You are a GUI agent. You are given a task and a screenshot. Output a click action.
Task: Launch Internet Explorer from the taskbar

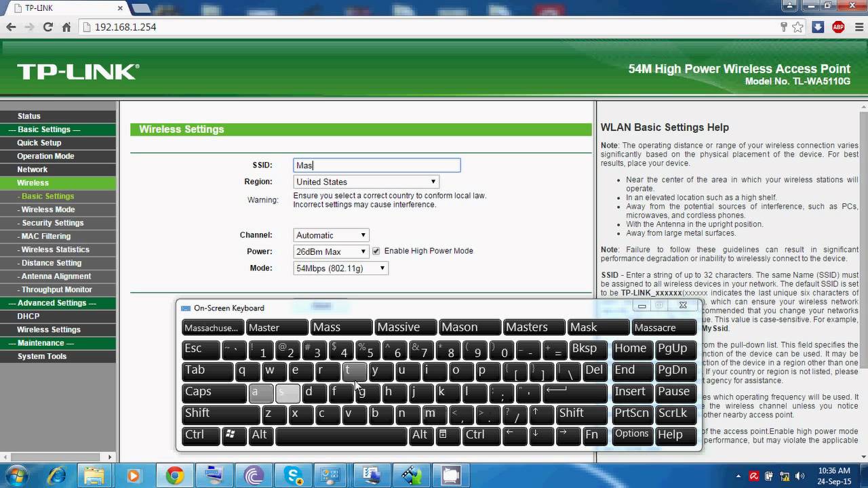[56, 476]
